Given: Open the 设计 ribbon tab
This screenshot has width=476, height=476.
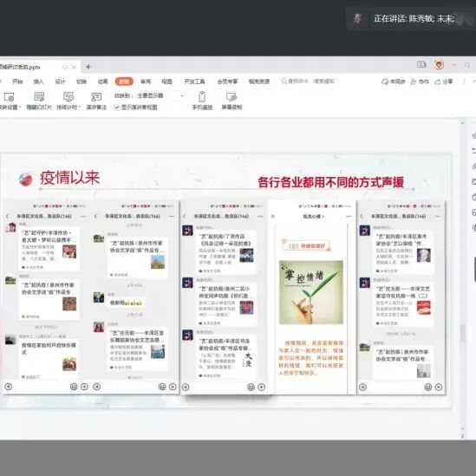Looking at the screenshot, I should pos(60,82).
